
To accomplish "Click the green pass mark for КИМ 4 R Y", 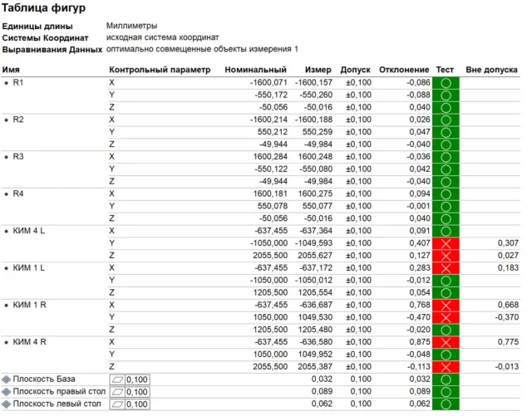I will [446, 355].
